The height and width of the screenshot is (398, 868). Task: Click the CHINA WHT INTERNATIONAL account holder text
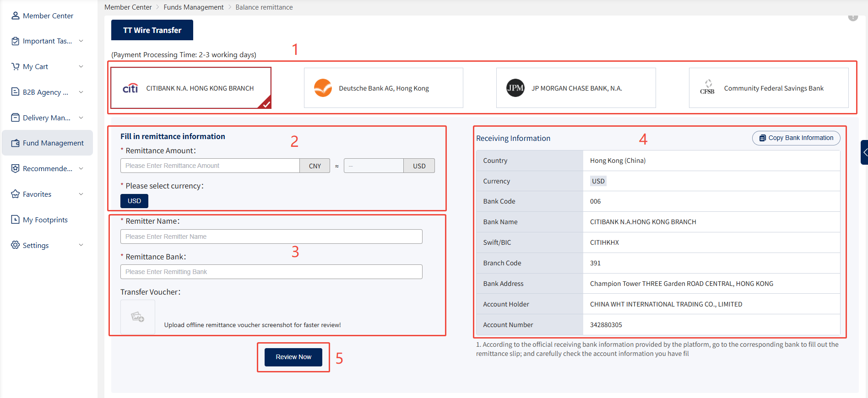(666, 304)
